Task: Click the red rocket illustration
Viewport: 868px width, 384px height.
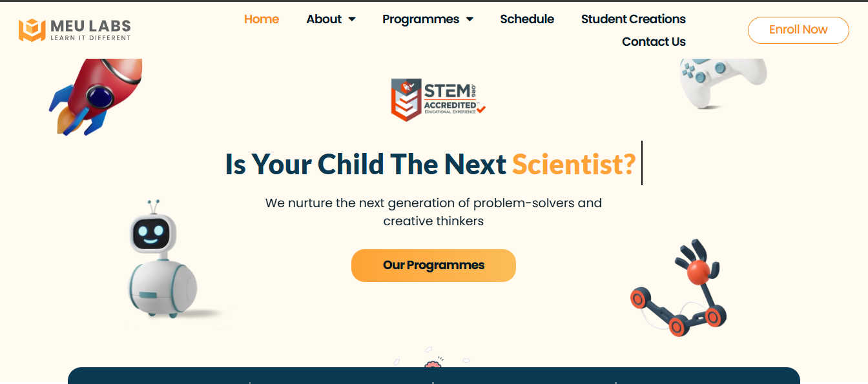Action: click(96, 96)
